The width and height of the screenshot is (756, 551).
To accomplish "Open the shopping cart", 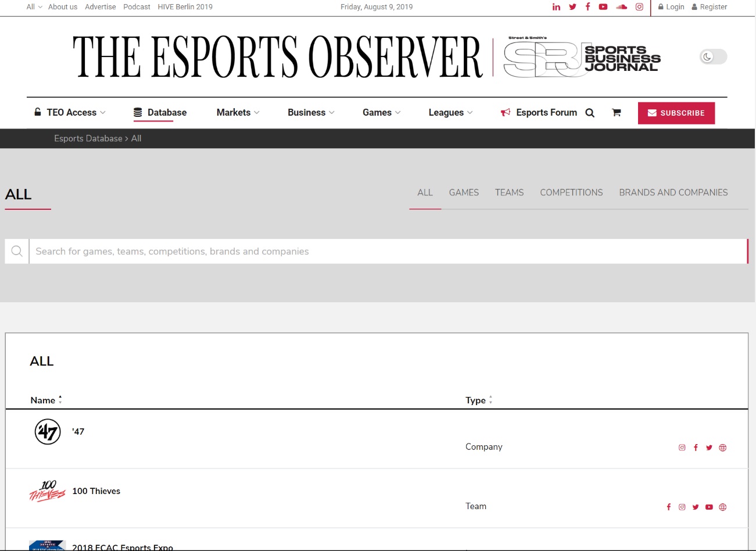I will 616,113.
